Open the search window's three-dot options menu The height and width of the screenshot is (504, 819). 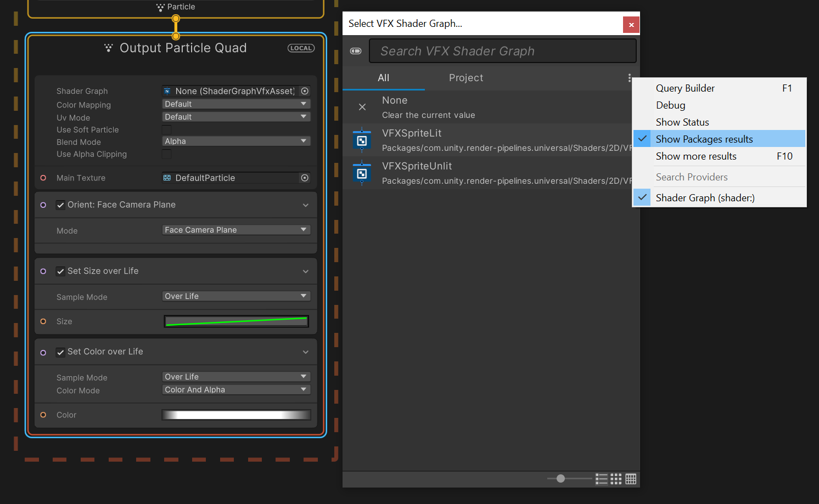(629, 78)
